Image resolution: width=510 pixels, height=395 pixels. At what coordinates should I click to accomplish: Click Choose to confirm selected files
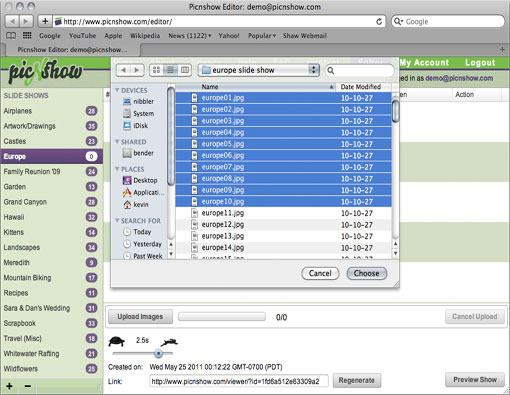tap(367, 273)
